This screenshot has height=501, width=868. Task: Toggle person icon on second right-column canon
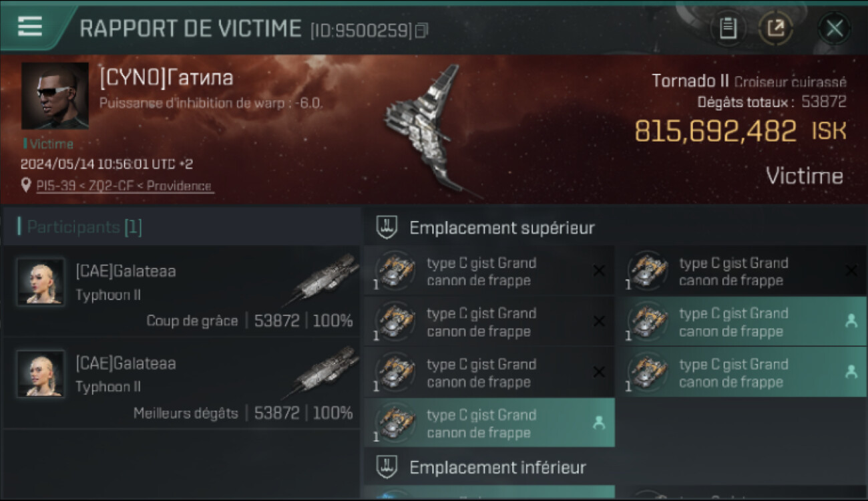click(851, 321)
